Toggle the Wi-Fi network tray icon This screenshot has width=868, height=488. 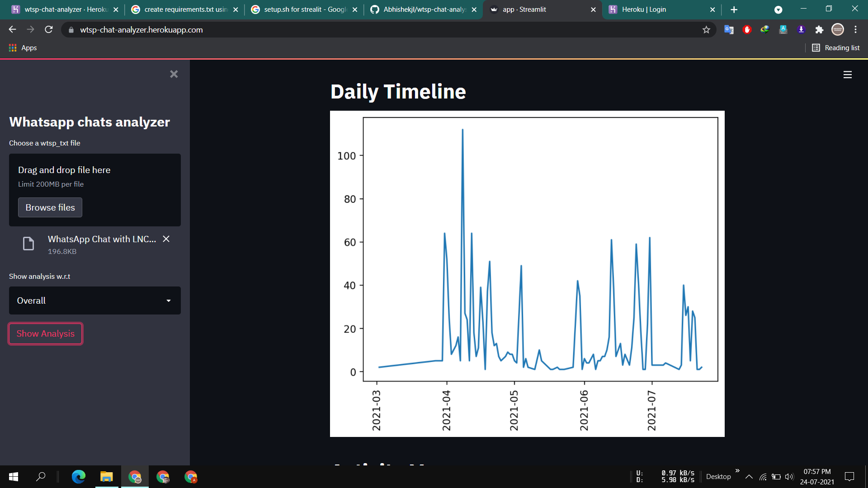pos(763,477)
